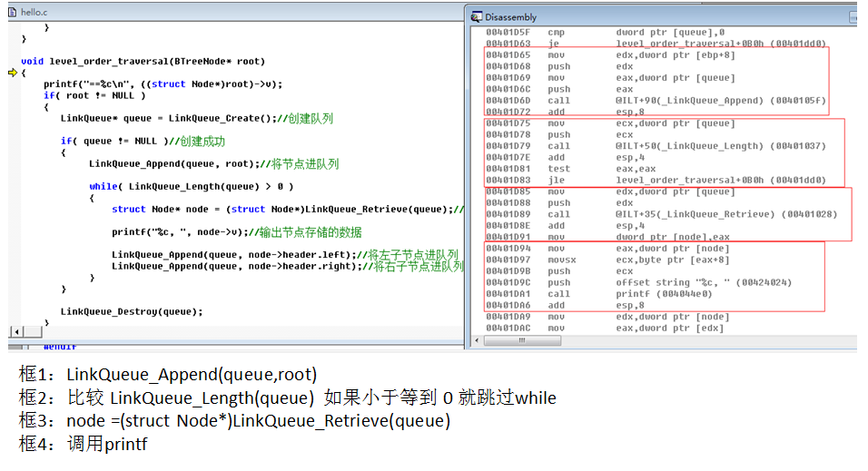Click disassembly row 00401D65 mov edx
This screenshot has width=868, height=471.
click(x=610, y=54)
